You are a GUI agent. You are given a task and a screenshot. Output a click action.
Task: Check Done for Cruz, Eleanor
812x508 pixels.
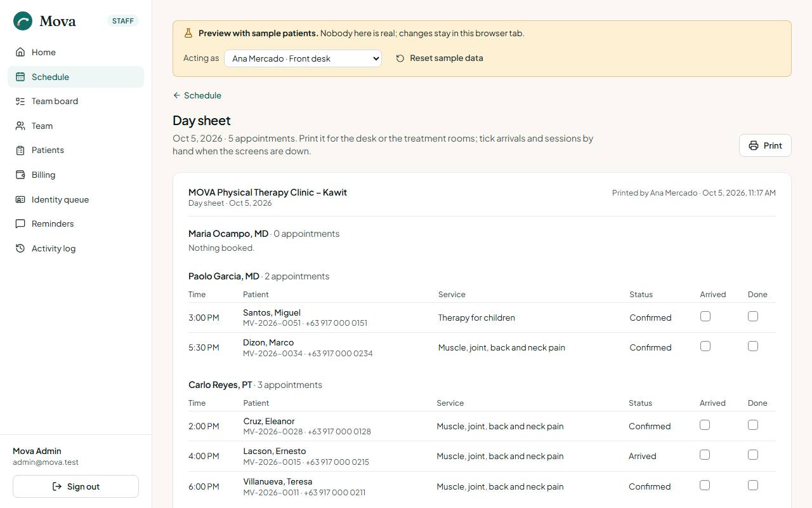(753, 425)
